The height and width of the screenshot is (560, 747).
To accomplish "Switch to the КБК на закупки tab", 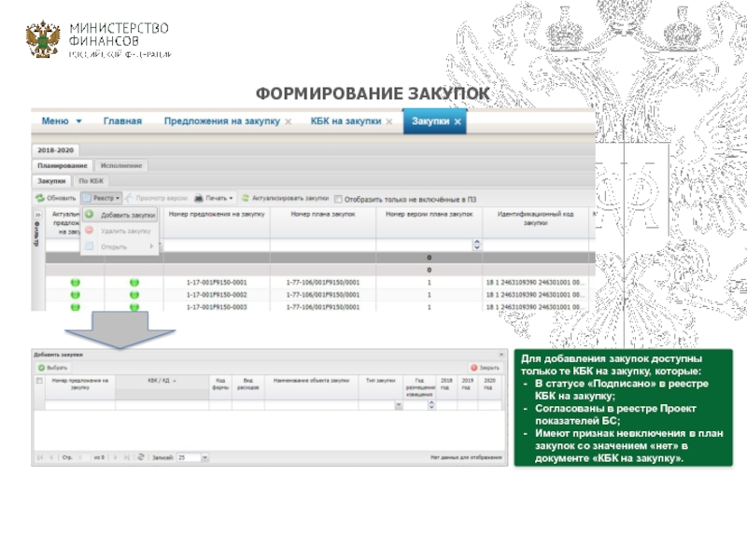I will click(x=345, y=121).
